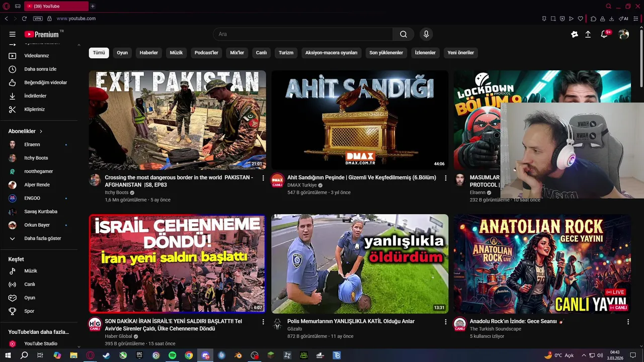The width and height of the screenshot is (644, 362).
Task: Open Opera downloads icon
Action: coord(611,19)
